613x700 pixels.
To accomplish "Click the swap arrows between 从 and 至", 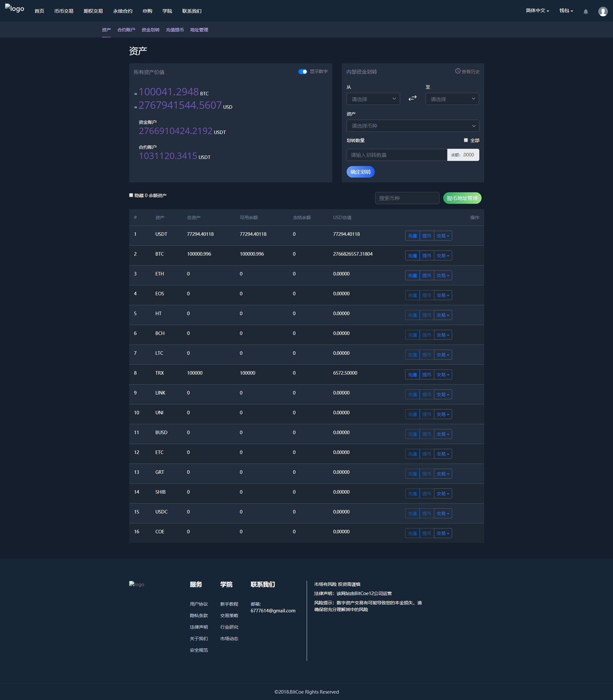I will (413, 98).
